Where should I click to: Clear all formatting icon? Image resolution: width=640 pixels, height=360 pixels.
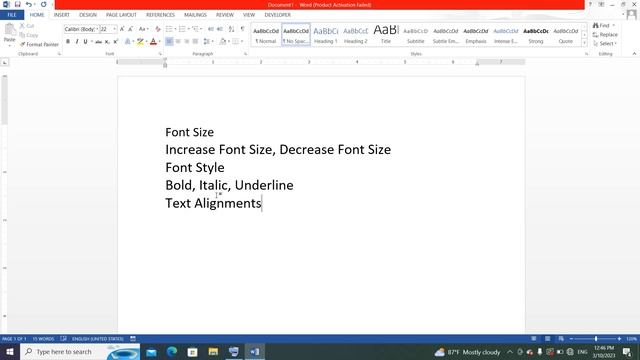(x=158, y=29)
